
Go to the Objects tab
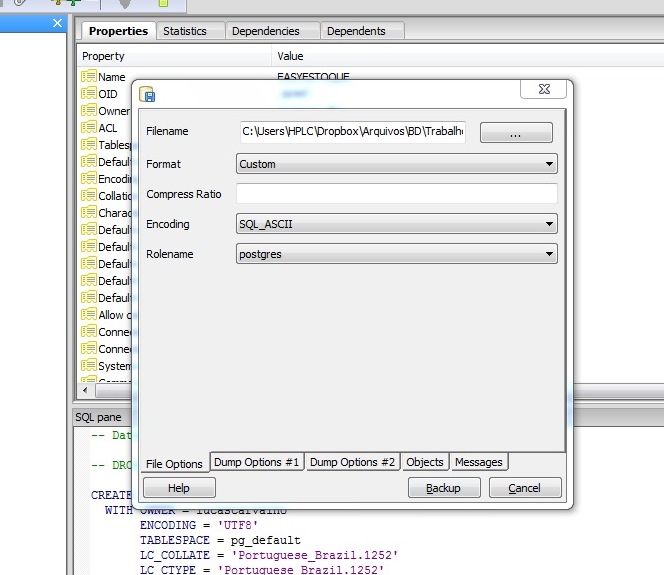coord(425,462)
